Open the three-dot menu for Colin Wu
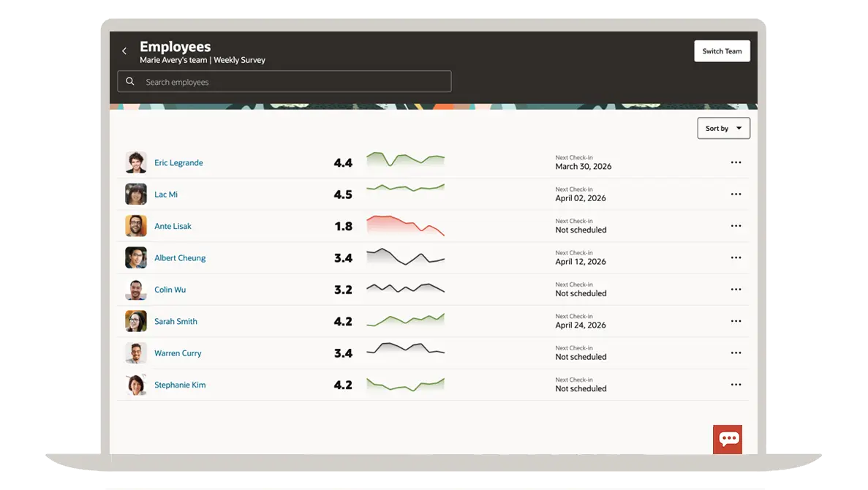Image resolution: width=868 pixels, height=490 pixels. coord(736,290)
